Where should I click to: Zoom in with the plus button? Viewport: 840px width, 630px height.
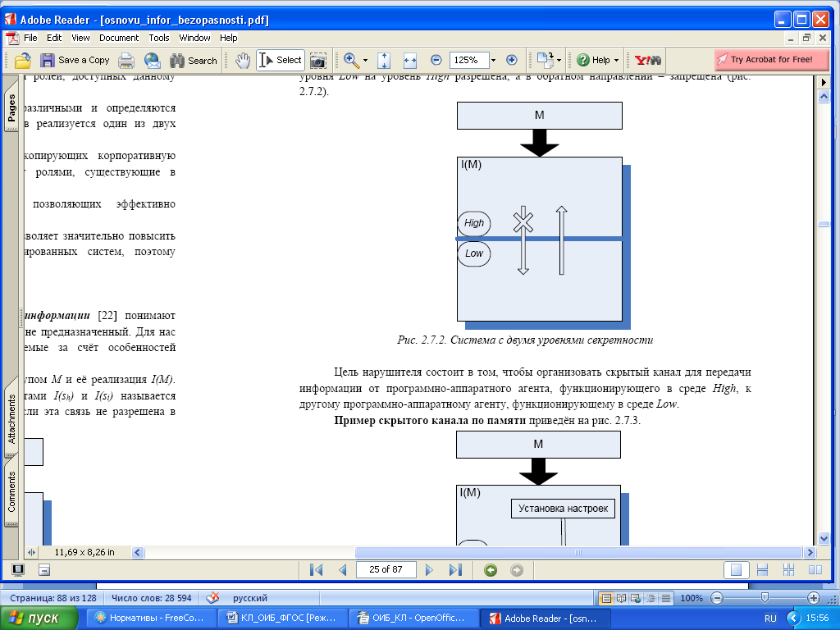[x=512, y=60]
